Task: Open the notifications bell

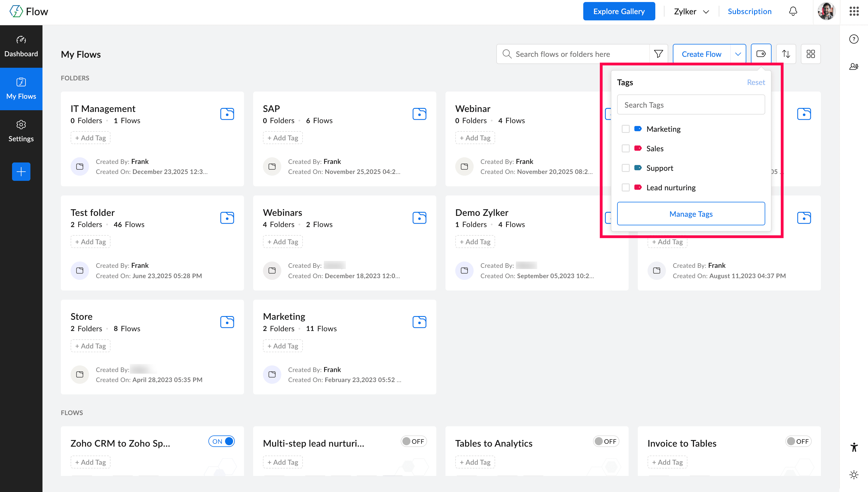Action: tap(793, 11)
